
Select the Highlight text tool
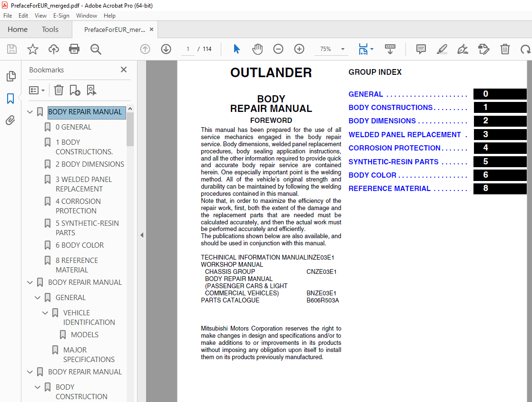click(442, 49)
